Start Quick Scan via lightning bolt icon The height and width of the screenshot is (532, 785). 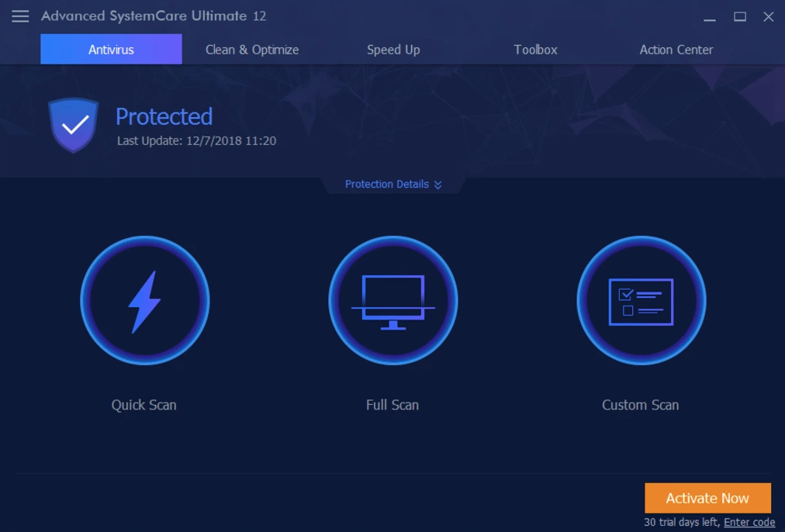click(x=144, y=301)
